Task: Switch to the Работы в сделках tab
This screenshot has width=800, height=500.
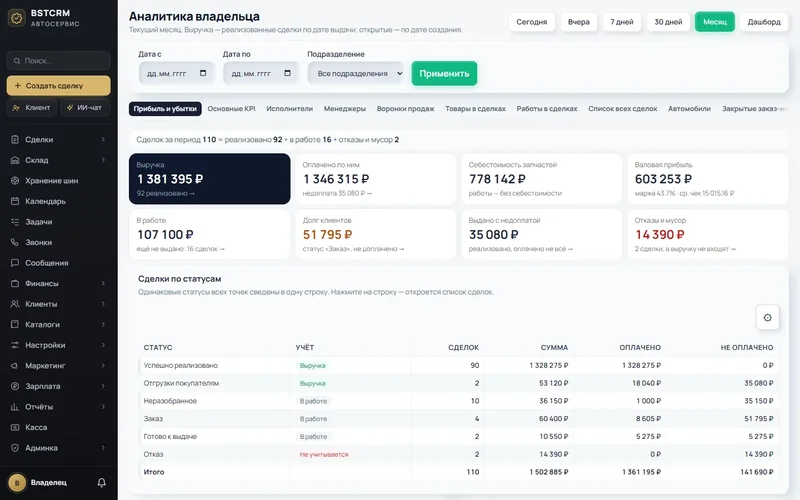Action: pos(547,109)
